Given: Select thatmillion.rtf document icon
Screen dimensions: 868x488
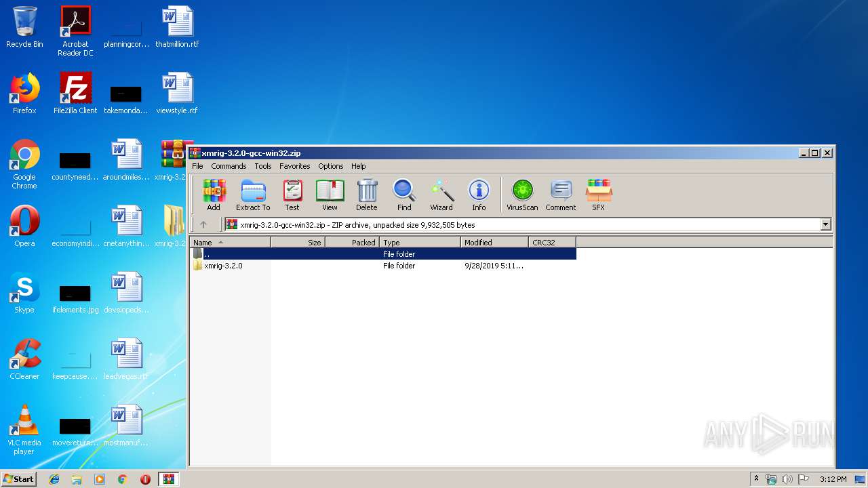Looking at the screenshot, I should [x=177, y=27].
